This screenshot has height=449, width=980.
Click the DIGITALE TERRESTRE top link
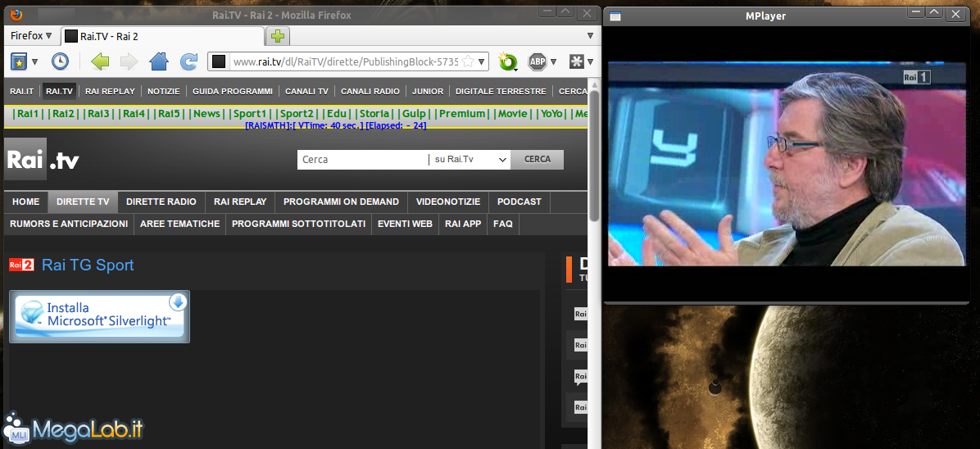tap(501, 91)
